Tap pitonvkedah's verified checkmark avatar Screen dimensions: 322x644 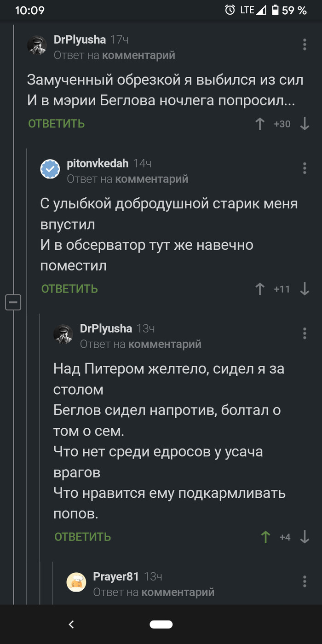click(x=50, y=169)
